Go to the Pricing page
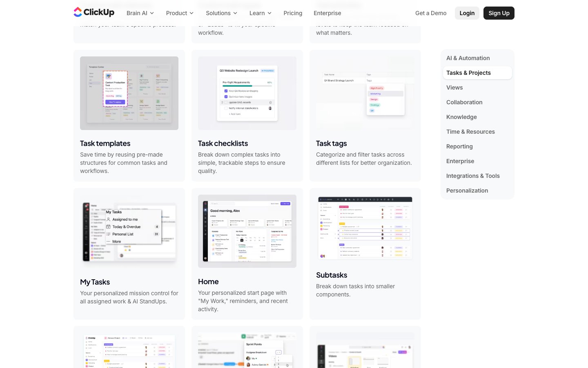Viewport: 588px width, 368px height. tap(293, 13)
